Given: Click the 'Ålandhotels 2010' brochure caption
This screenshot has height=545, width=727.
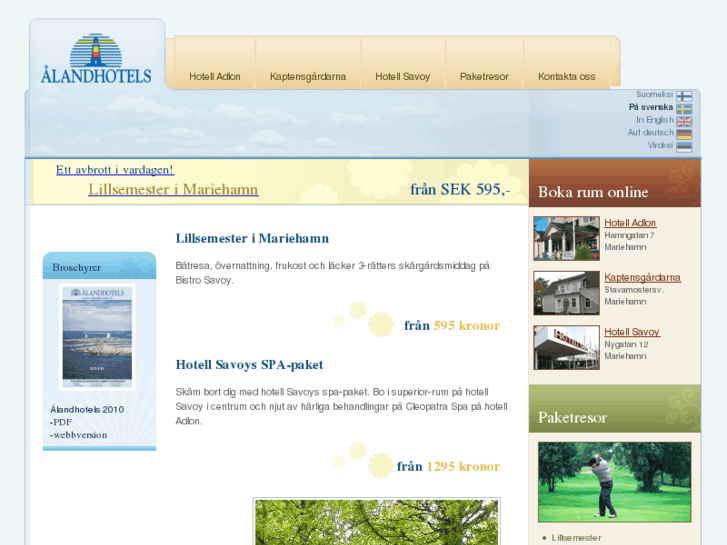Looking at the screenshot, I should pyautogui.click(x=87, y=410).
